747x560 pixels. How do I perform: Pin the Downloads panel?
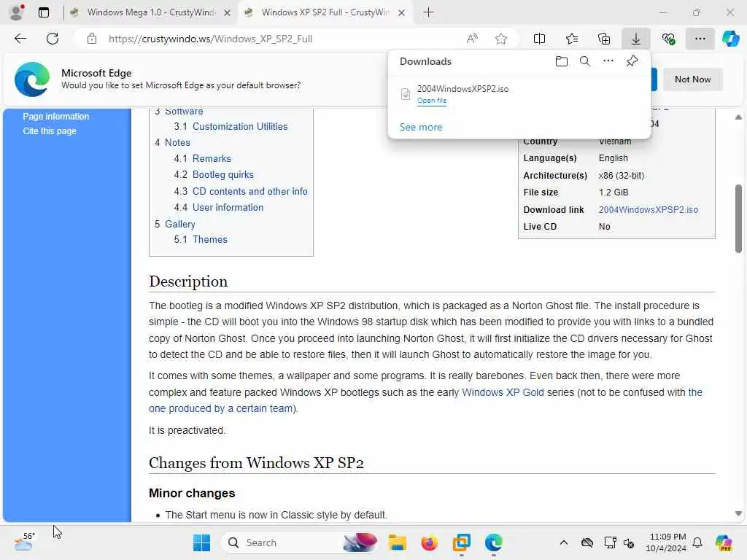point(632,61)
